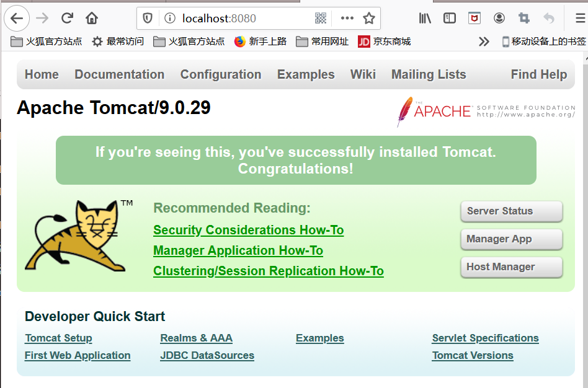Open the QR code icon in address bar

click(321, 18)
